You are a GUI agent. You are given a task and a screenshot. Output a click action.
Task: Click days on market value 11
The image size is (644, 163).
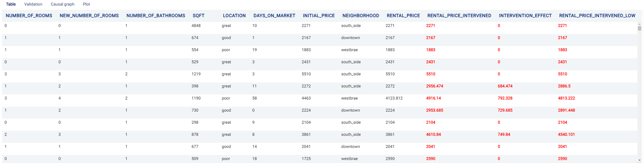tap(255, 86)
